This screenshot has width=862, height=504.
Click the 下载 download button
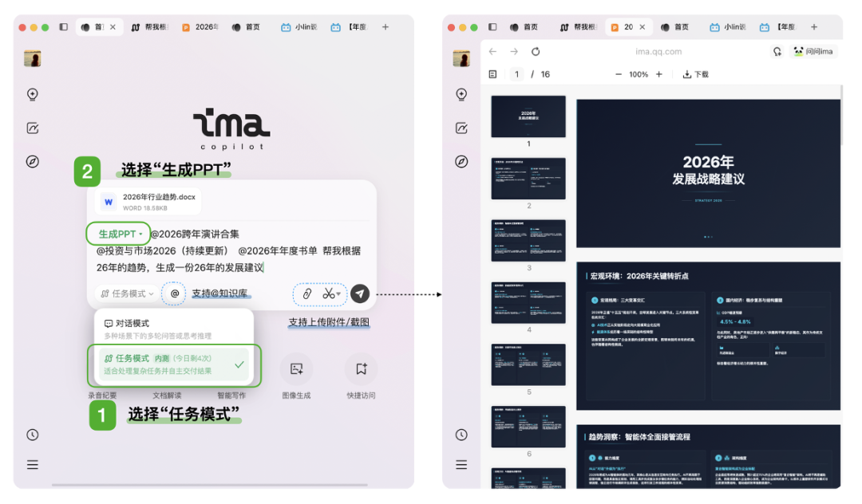click(x=695, y=74)
